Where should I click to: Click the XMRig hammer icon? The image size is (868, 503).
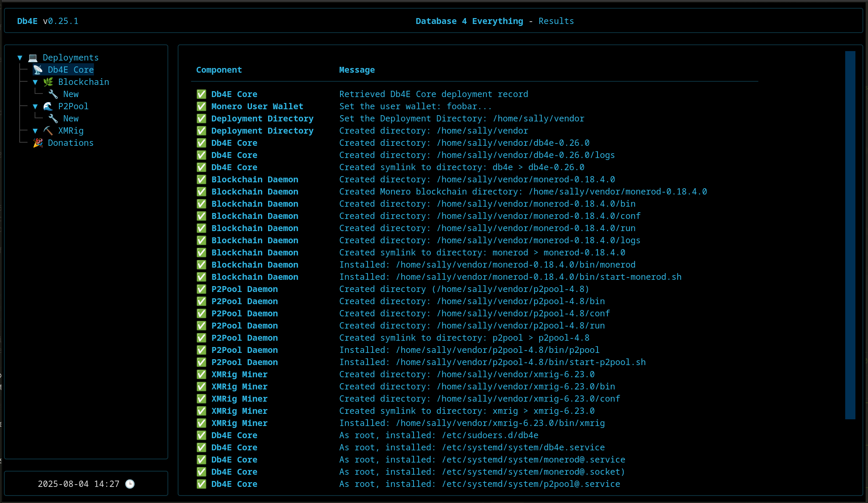coord(48,131)
